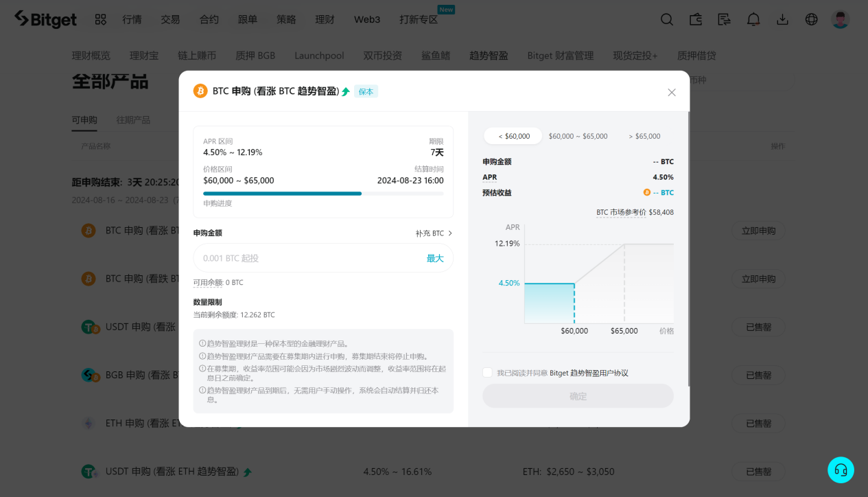Click the orange Bitcoin icon in dialog title
Image resolution: width=868 pixels, height=497 pixels.
200,91
